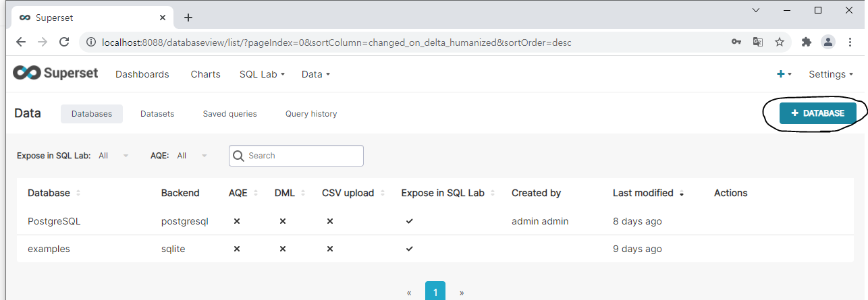
Task: Click the search magnifier icon
Action: pos(238,156)
